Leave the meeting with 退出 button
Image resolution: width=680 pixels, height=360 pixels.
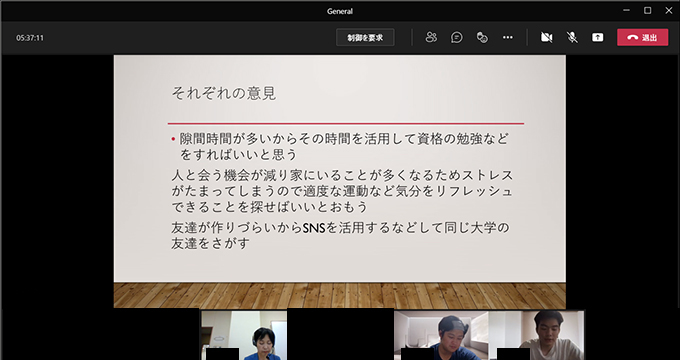pyautogui.click(x=642, y=38)
